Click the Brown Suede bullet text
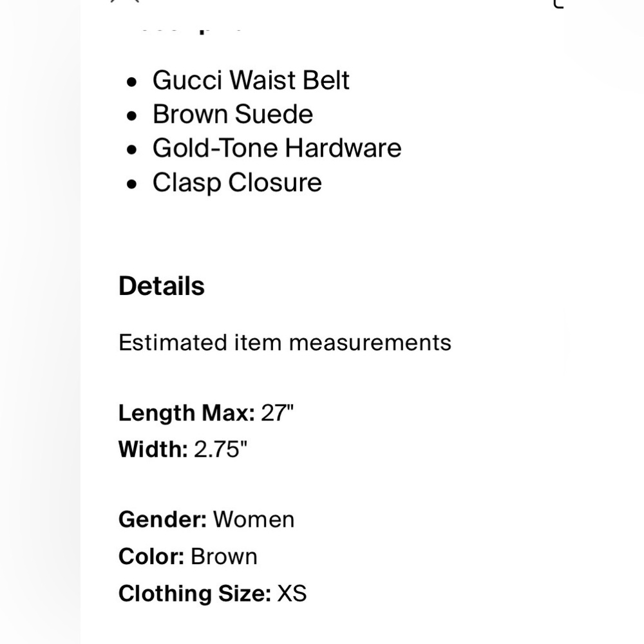The width and height of the screenshot is (644, 644). click(x=233, y=114)
